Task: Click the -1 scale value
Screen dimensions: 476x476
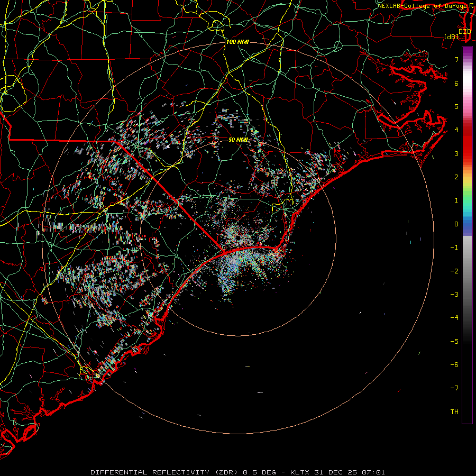Action: [454, 248]
